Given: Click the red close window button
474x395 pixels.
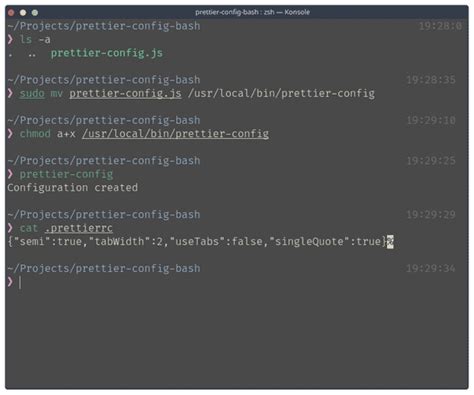Looking at the screenshot, I should tap(11, 13).
